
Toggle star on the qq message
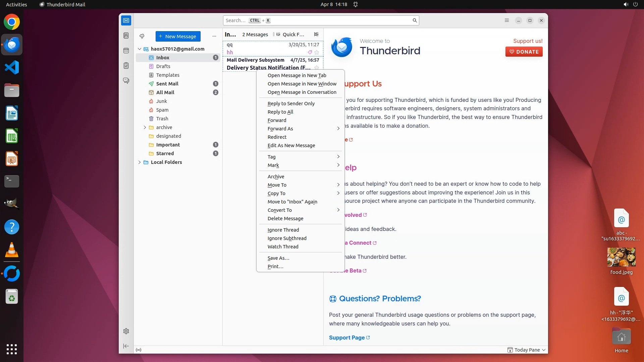(x=316, y=52)
